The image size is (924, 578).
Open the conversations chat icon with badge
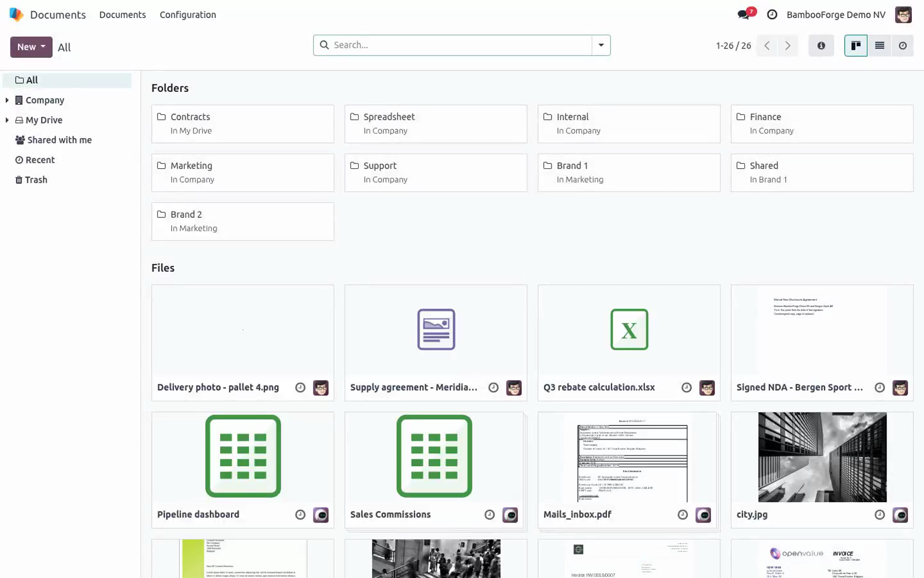(x=746, y=14)
